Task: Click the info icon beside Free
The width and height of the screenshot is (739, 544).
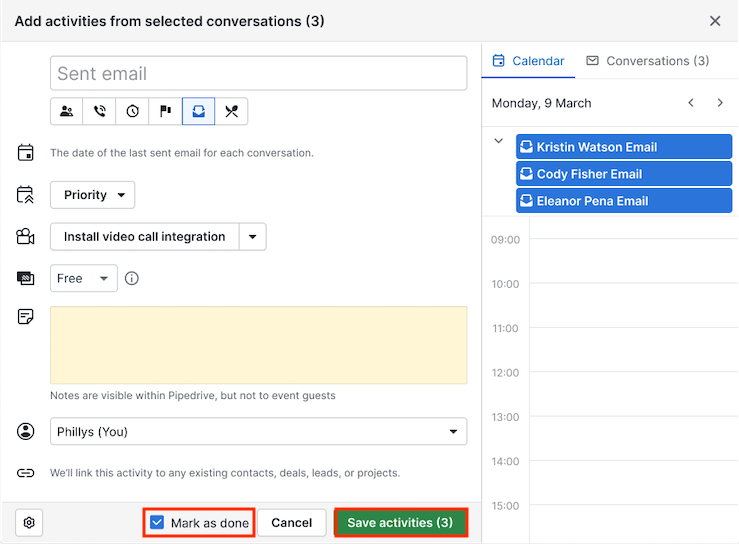Action: (132, 278)
